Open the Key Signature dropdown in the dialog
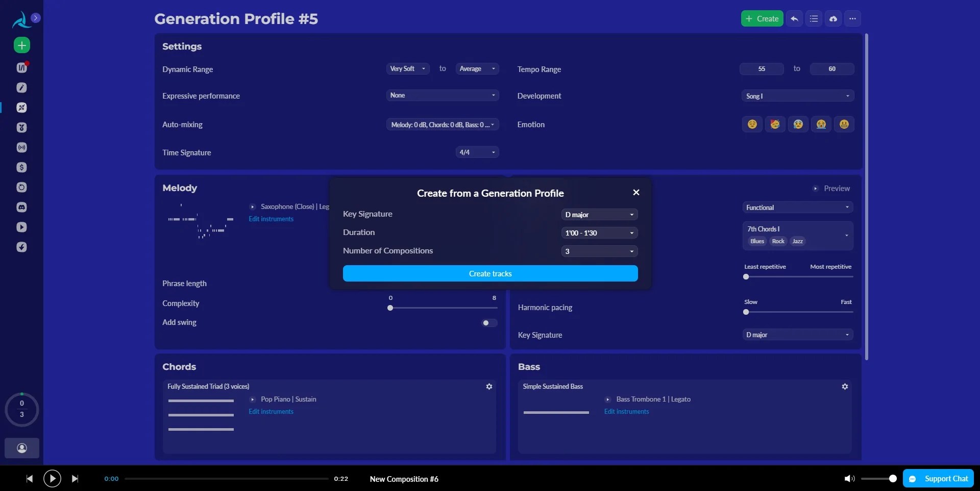Screen dimensions: 980x491 tap(599, 214)
